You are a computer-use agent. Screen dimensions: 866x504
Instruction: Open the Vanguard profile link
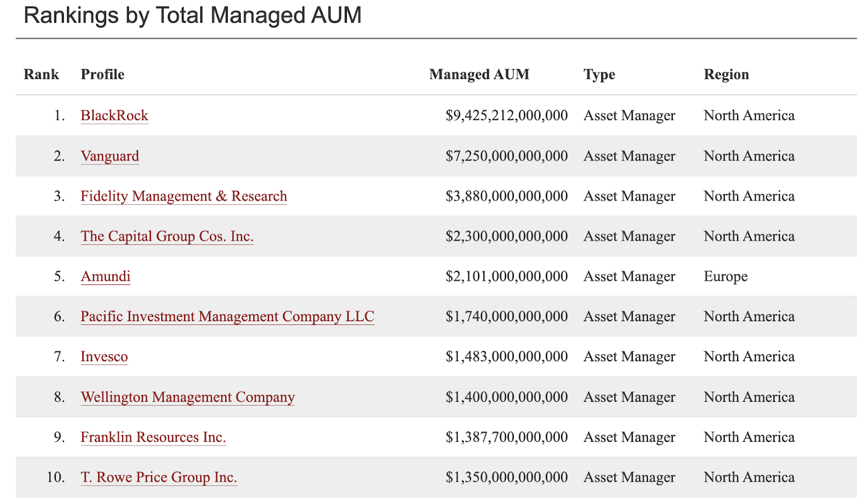click(110, 156)
